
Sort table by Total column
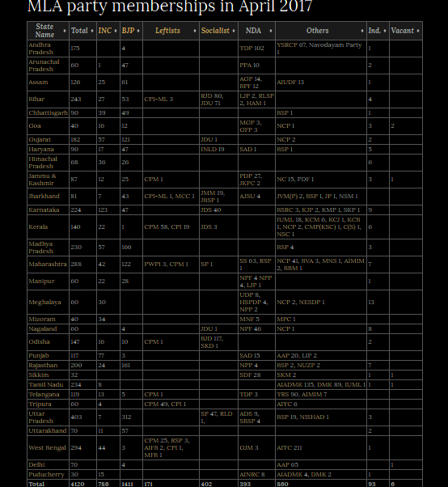82,31
